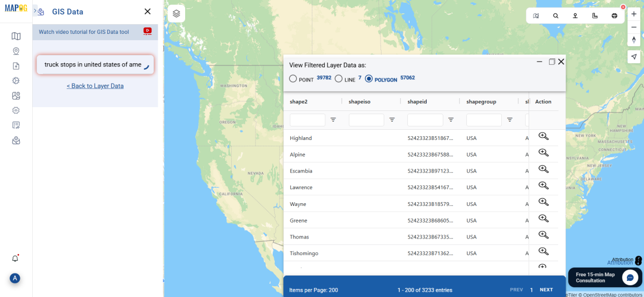The width and height of the screenshot is (644, 297).
Task: Click the shapegroup filter input box
Action: tap(484, 120)
